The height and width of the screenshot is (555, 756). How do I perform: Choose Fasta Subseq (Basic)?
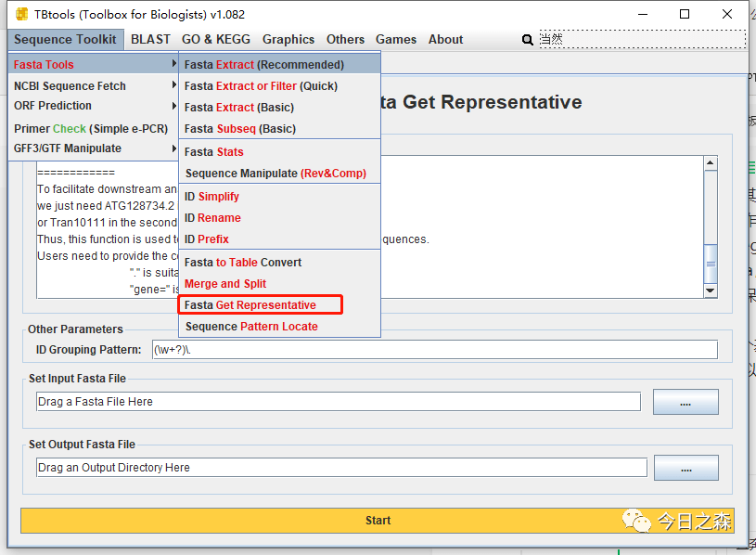coord(279,129)
